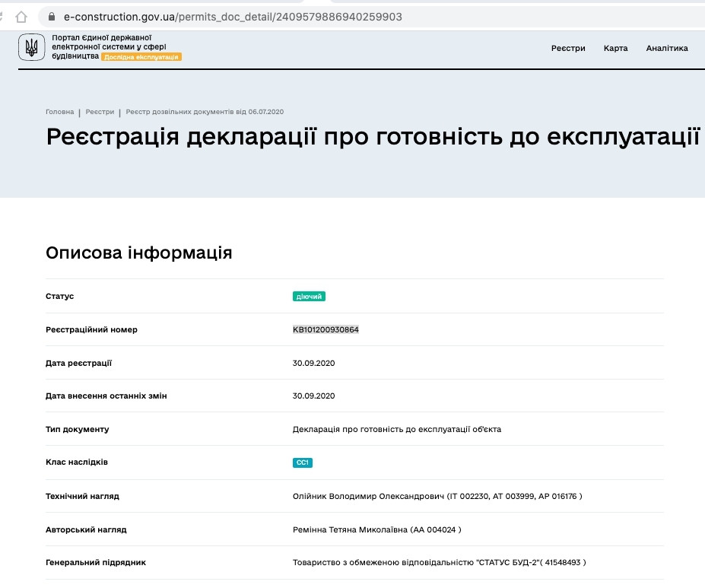
Task: Click Ремінна Тетяна Миколаївна entry
Action: pos(376,529)
